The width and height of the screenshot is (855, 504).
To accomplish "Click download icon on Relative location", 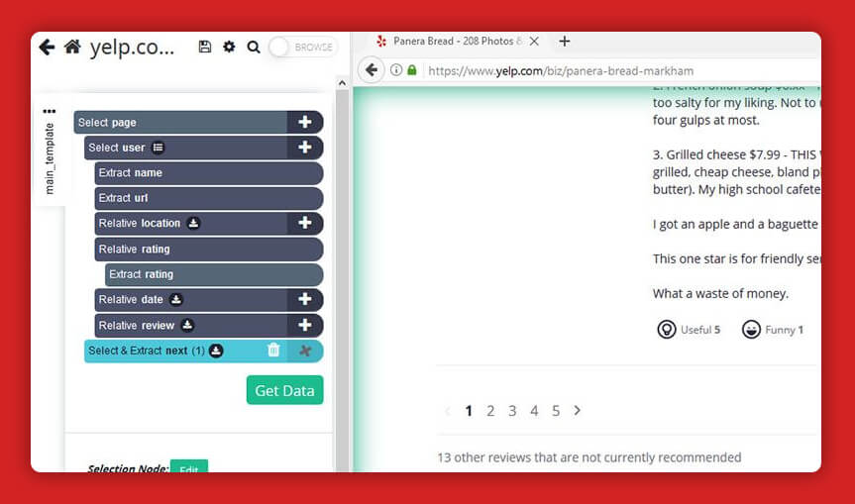I will (193, 224).
